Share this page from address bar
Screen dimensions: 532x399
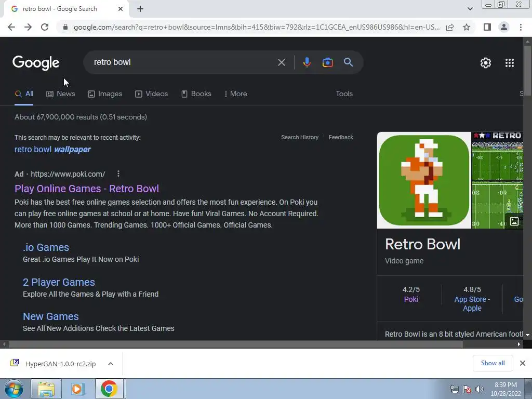click(450, 27)
